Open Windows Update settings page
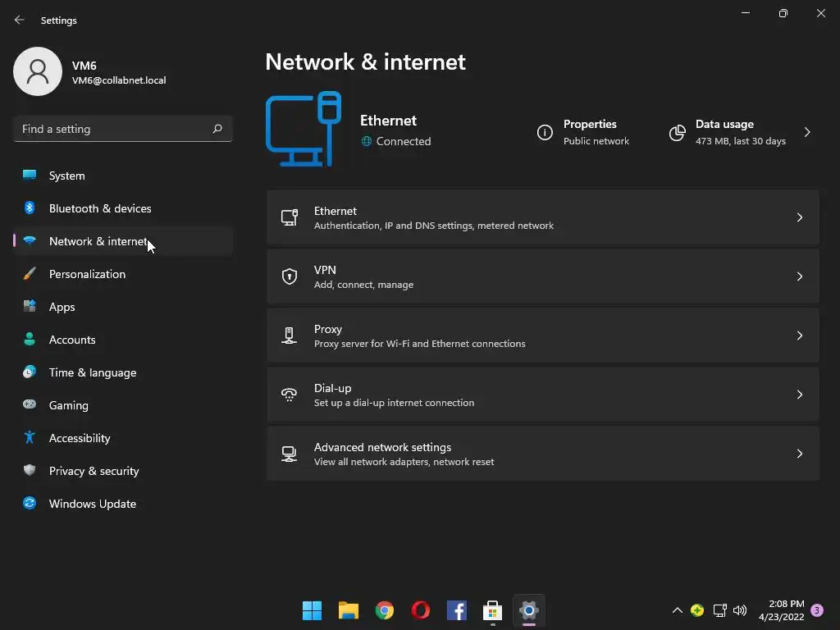This screenshot has height=630, width=840. (x=93, y=504)
